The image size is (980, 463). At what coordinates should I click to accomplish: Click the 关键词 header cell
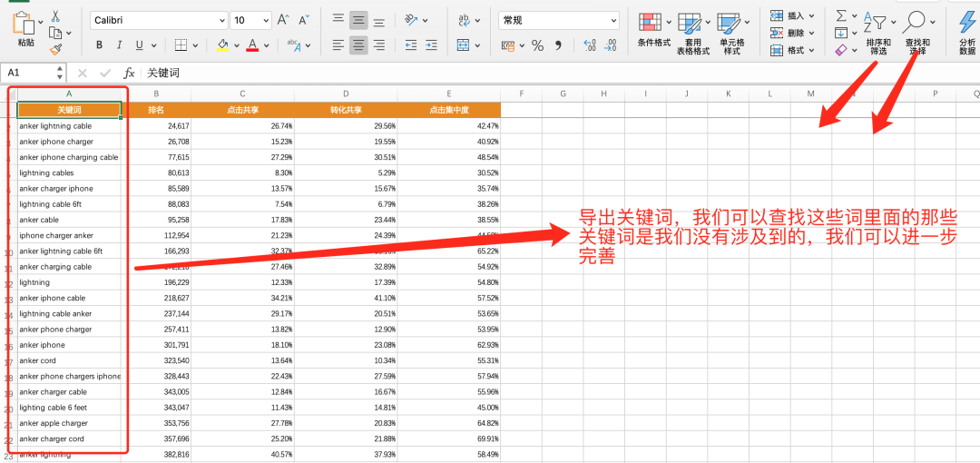[x=69, y=110]
